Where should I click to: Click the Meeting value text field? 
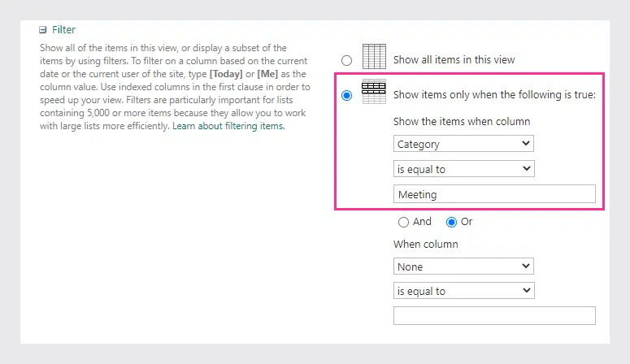[494, 194]
